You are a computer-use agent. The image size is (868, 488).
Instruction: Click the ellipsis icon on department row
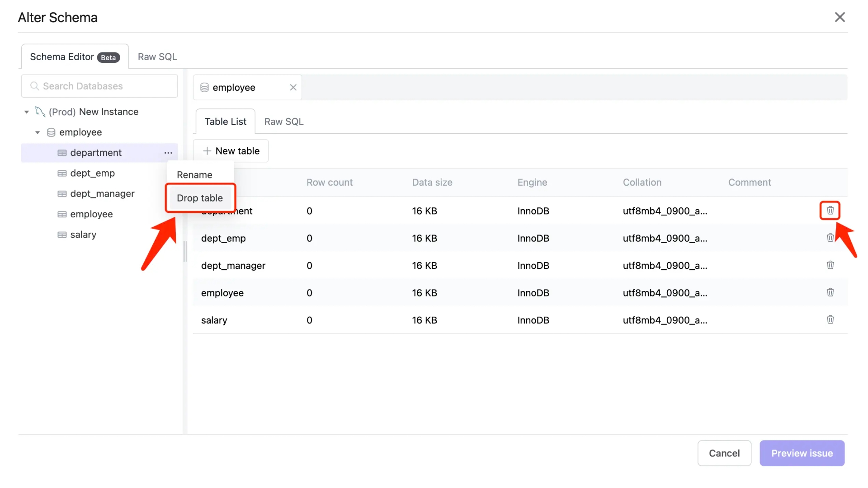click(x=168, y=152)
